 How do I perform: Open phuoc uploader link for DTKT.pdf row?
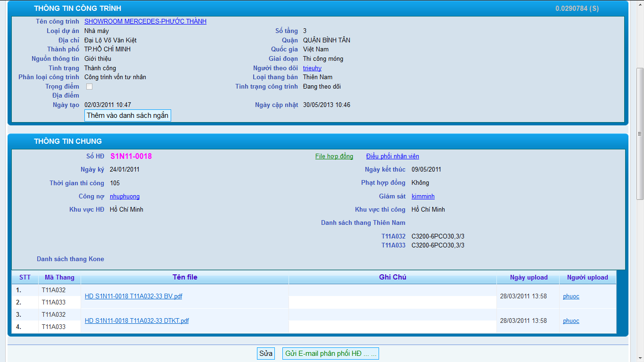pyautogui.click(x=571, y=321)
